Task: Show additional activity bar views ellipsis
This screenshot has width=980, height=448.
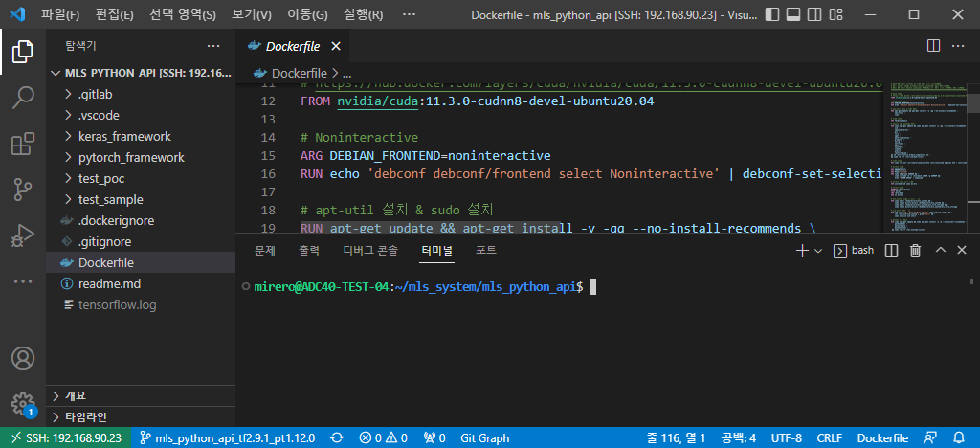Action: (x=23, y=281)
